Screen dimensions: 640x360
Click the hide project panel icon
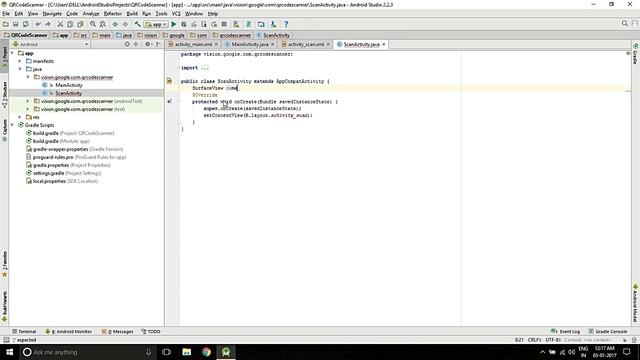(158, 44)
